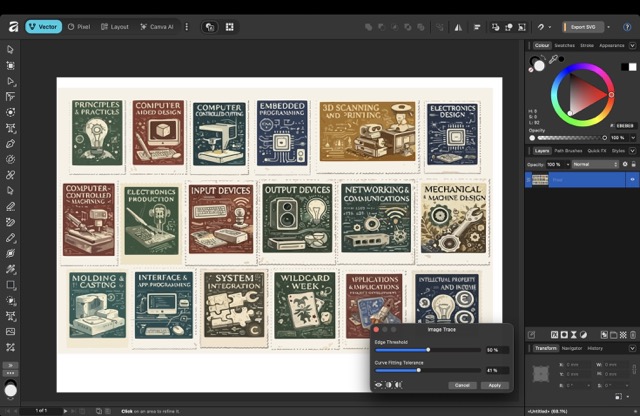Toggle mirror-view preview in Image Trace
Viewport: 640px width, 416px height.
pyautogui.click(x=398, y=385)
